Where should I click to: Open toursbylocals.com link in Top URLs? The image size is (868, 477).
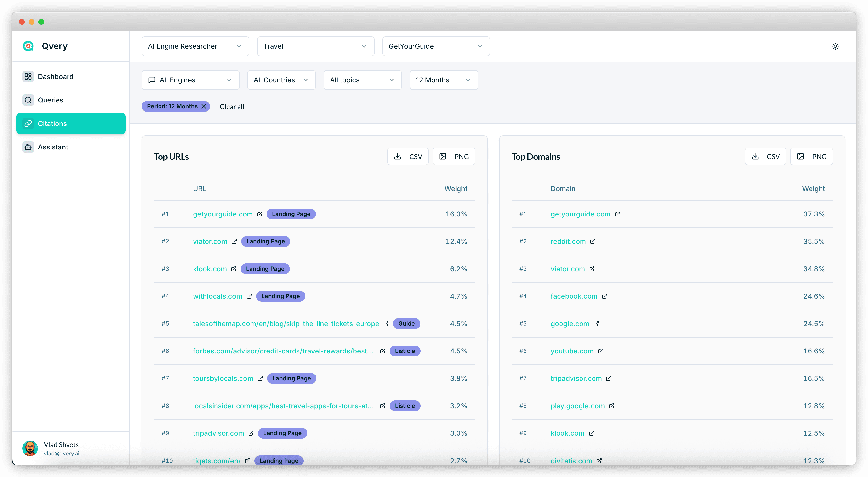pyautogui.click(x=223, y=378)
